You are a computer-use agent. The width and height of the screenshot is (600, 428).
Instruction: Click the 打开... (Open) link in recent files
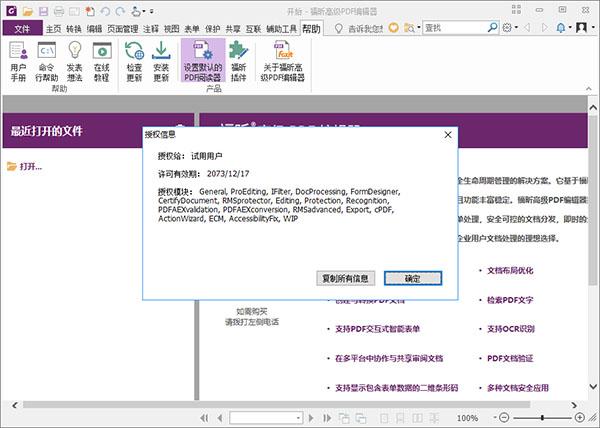(31, 167)
